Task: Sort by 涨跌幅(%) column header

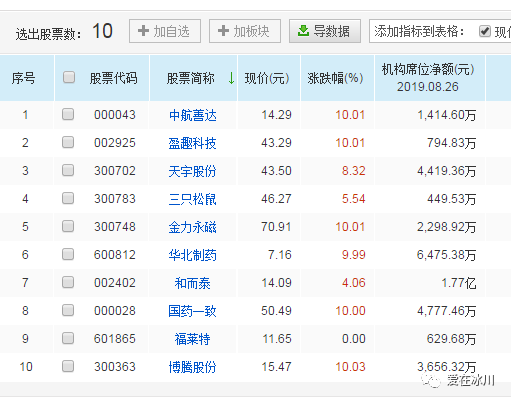Action: click(335, 78)
